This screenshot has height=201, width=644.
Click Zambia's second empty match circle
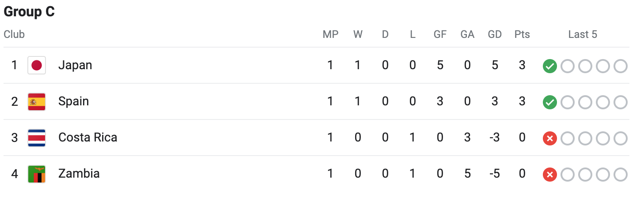click(585, 175)
